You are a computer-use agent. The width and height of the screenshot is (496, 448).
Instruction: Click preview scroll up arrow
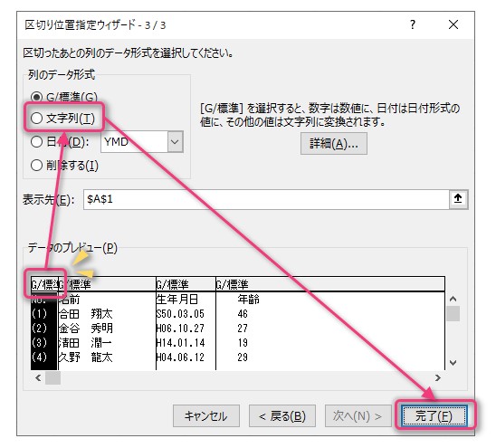453,299
